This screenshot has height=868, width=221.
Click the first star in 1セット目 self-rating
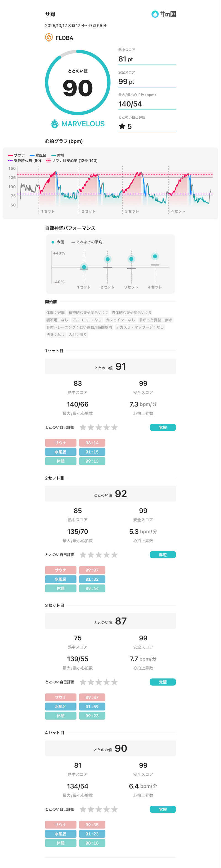(x=83, y=427)
